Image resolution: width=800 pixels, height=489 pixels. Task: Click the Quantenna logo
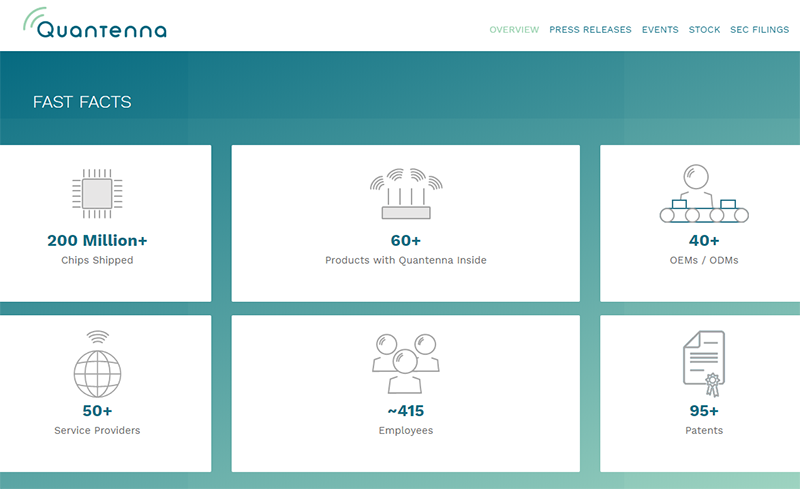click(95, 23)
